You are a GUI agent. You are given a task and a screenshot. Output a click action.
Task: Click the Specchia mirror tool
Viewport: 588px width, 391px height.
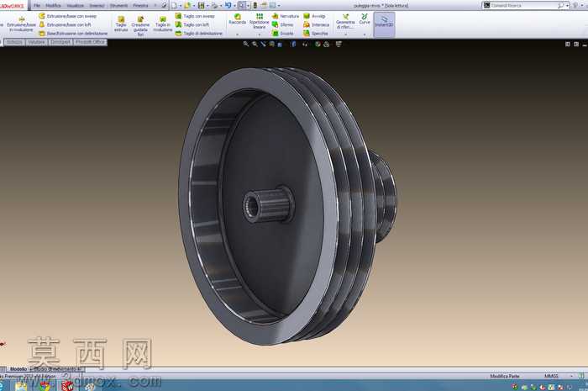[315, 34]
